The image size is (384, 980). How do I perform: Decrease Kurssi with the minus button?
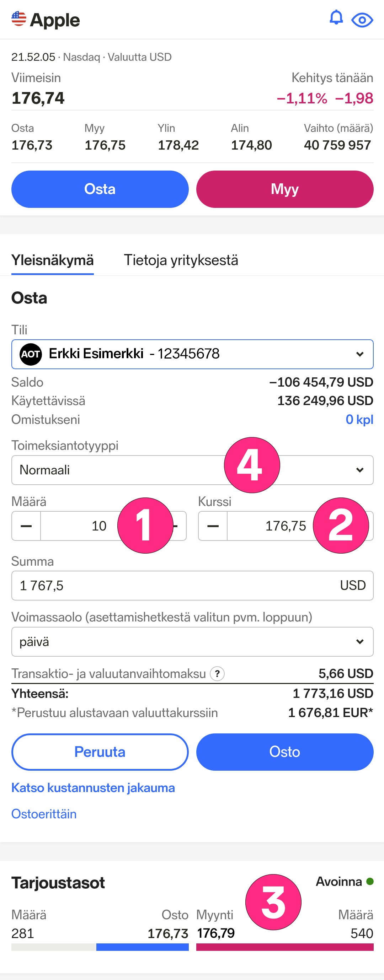pos(213,526)
